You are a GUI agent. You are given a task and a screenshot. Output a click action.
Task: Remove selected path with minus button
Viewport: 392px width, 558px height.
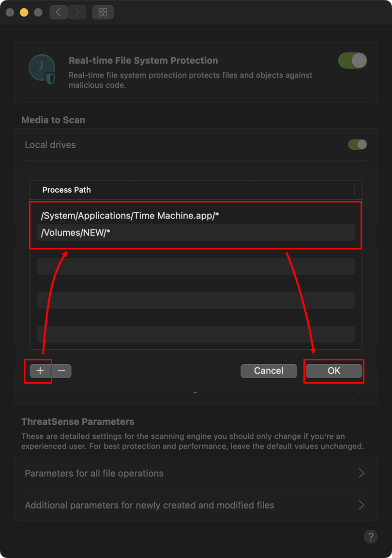(x=61, y=371)
